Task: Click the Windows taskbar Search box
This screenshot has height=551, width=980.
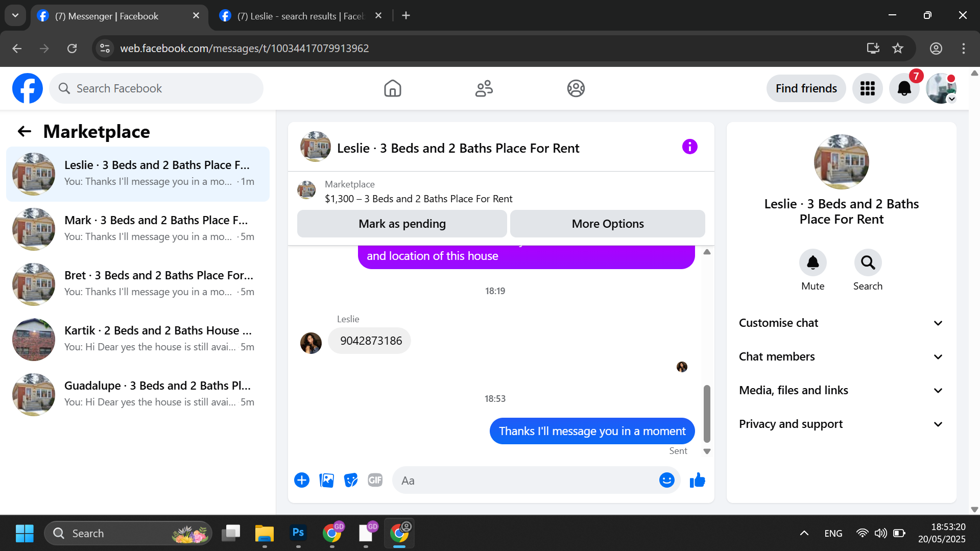Action: pos(128,533)
